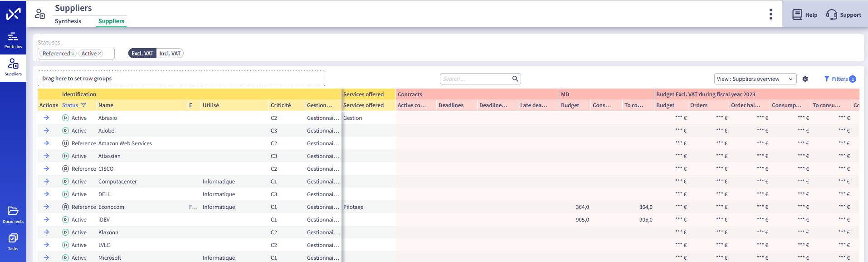Click the Contracts group header
This screenshot has height=262, width=868.
[x=478, y=94]
